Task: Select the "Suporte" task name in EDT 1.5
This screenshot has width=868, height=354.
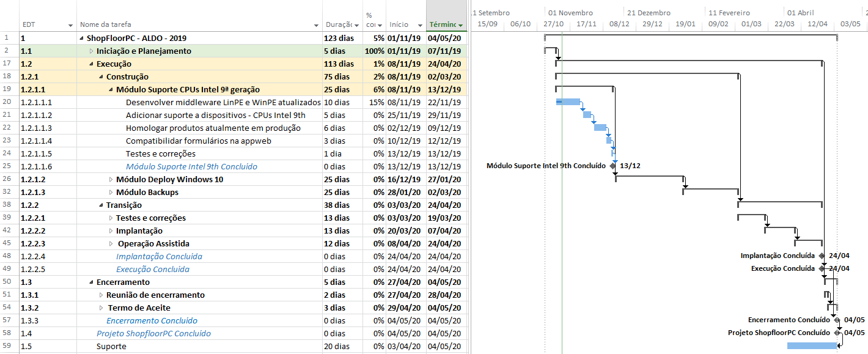Action: tap(111, 347)
